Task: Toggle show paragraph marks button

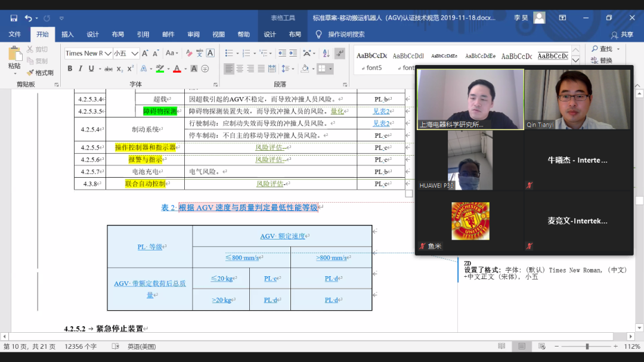Action: click(339, 53)
